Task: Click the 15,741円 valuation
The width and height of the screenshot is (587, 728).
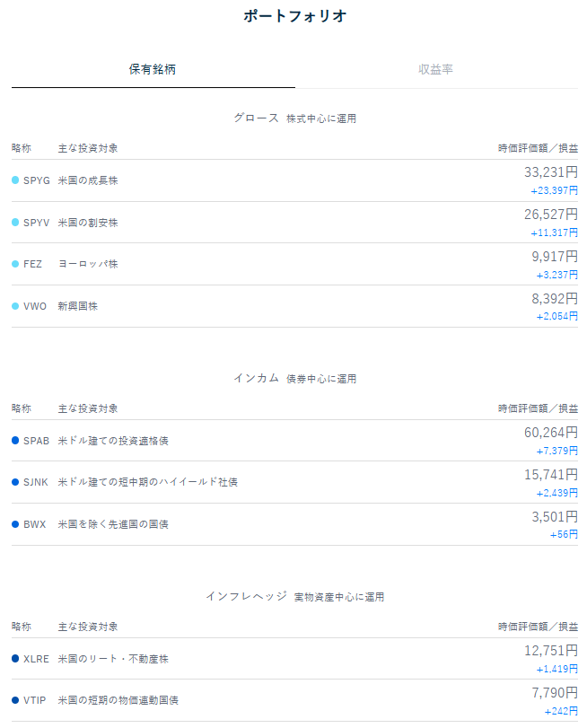Action: (551, 475)
